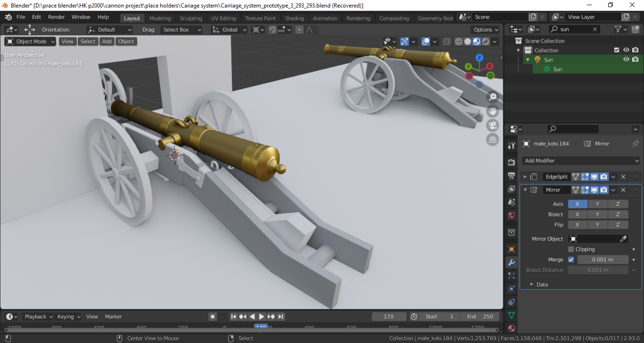This screenshot has height=343, width=644.
Task: Enable Y axis in Mirror Axis row
Action: (597, 204)
